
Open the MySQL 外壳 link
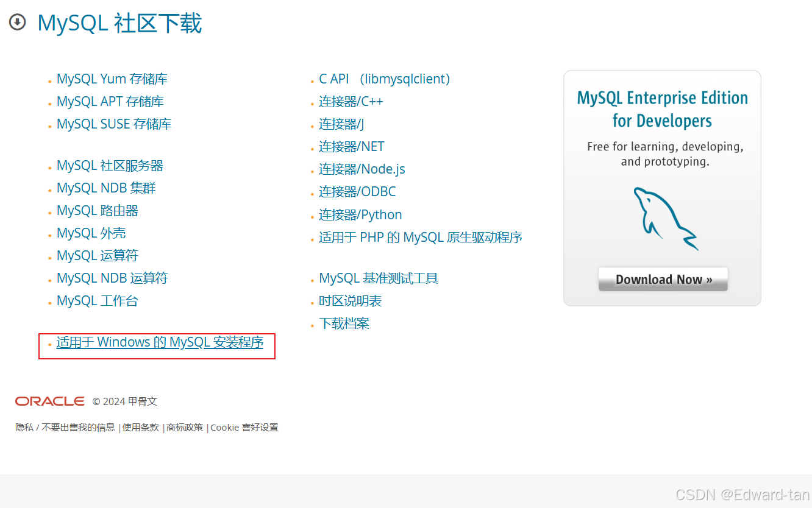click(x=91, y=233)
